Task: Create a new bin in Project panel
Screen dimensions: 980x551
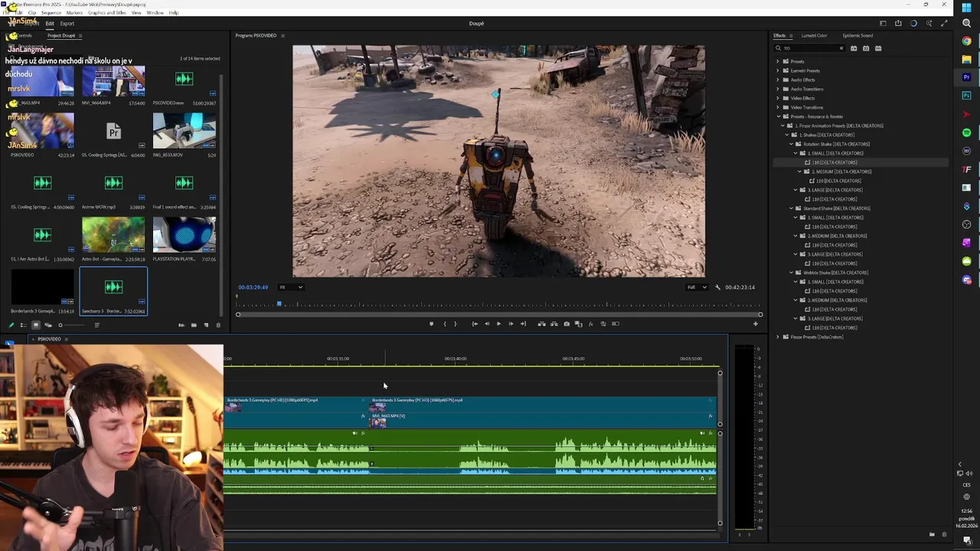Action: tap(194, 325)
